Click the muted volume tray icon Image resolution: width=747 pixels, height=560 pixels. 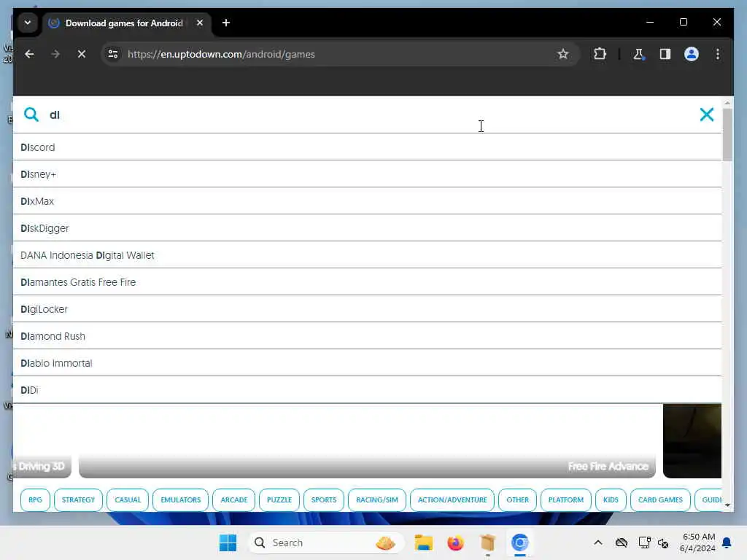(x=663, y=542)
